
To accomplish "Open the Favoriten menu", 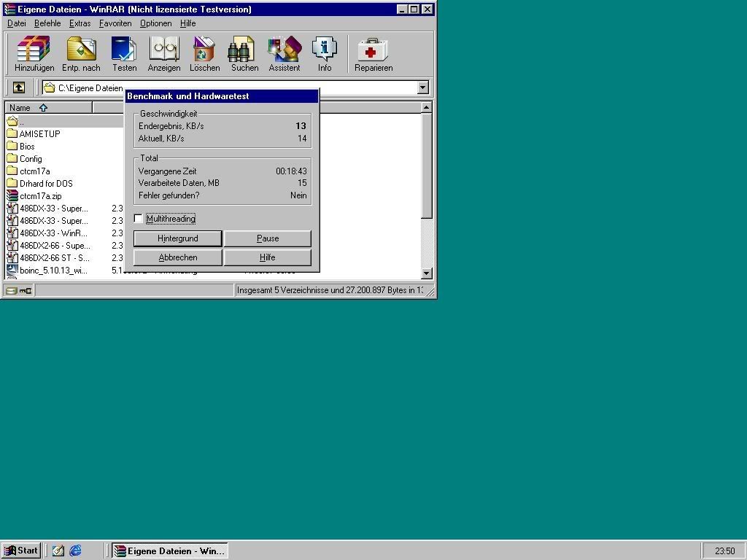I will point(115,23).
